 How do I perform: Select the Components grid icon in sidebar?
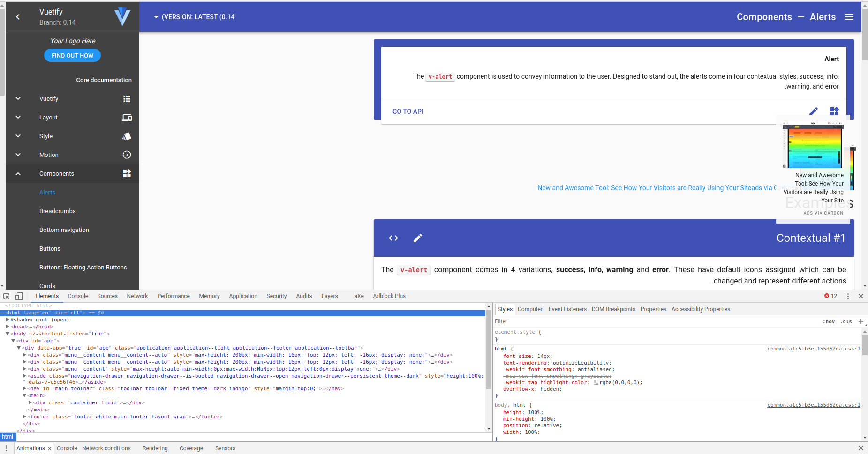pos(127,173)
